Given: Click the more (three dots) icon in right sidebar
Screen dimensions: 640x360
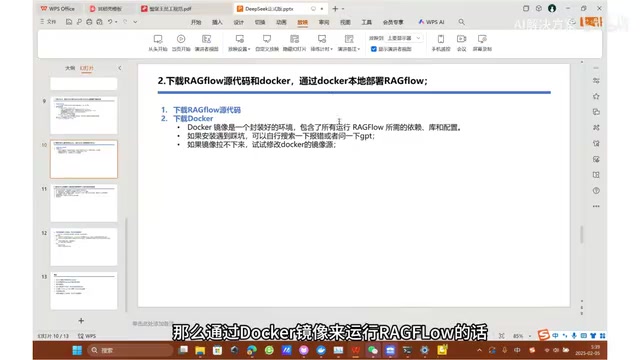Looking at the screenshot, I should tap(596, 207).
